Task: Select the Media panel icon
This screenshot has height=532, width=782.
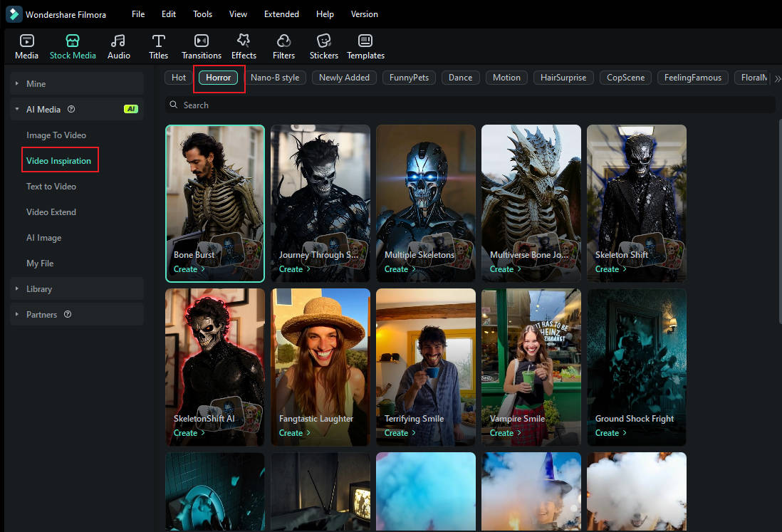Action: [x=26, y=46]
